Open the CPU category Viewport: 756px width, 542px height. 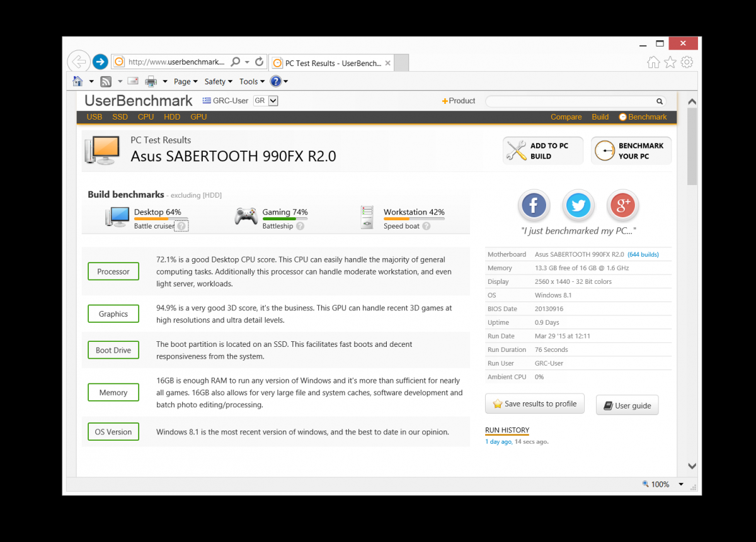[146, 117]
